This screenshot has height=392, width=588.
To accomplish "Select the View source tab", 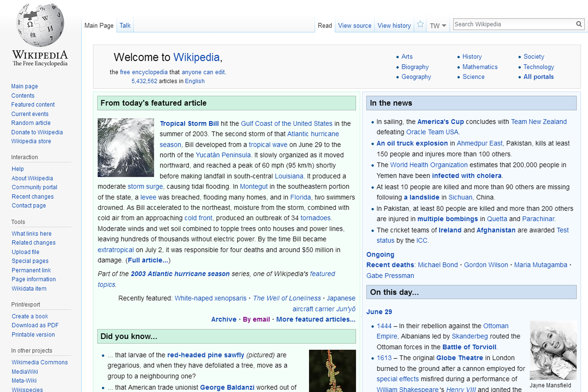I will point(354,25).
